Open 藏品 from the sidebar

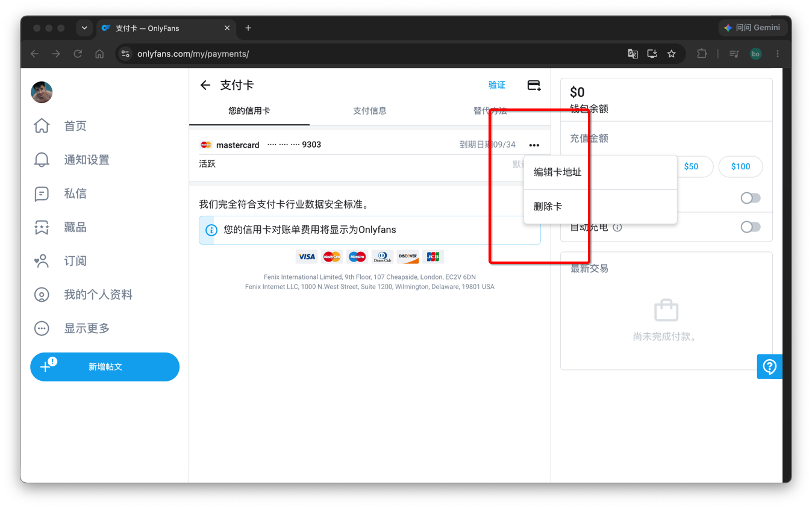point(75,227)
